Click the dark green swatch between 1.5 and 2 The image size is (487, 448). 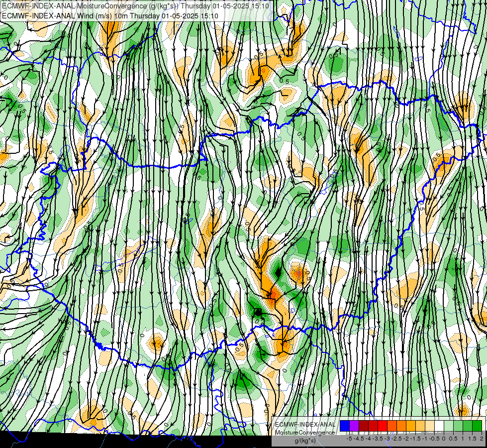coord(477,426)
